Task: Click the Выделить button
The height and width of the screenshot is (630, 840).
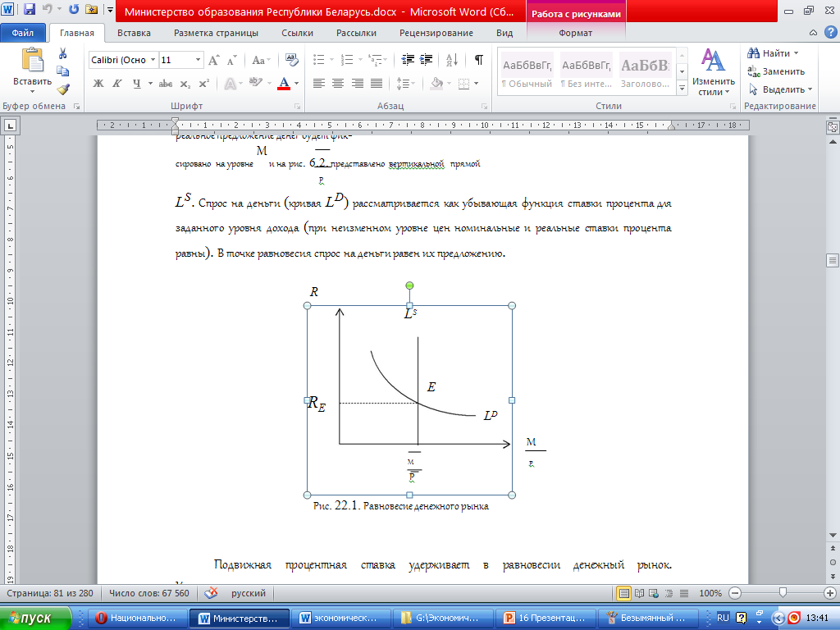Action: 781,89
